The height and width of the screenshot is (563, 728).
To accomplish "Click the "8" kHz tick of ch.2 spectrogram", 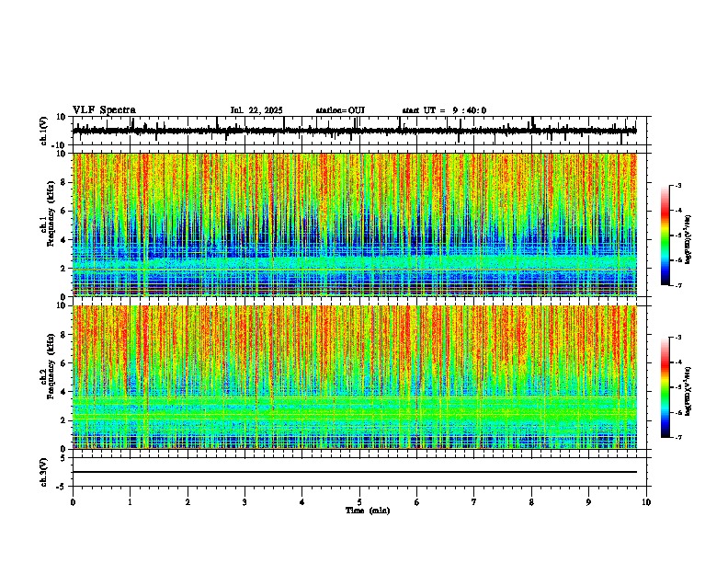I will pos(63,335).
